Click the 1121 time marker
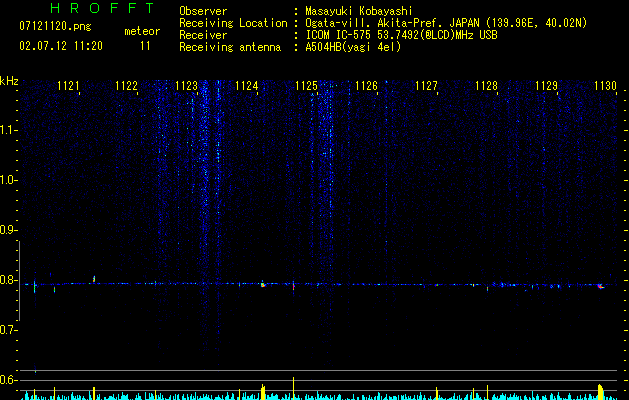This screenshot has height=400, width=629. [x=68, y=86]
